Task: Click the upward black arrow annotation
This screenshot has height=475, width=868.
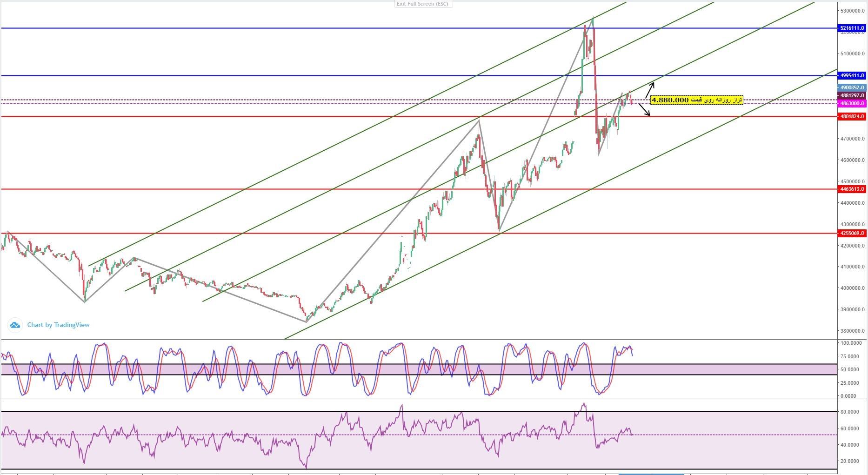Action: 650,90
